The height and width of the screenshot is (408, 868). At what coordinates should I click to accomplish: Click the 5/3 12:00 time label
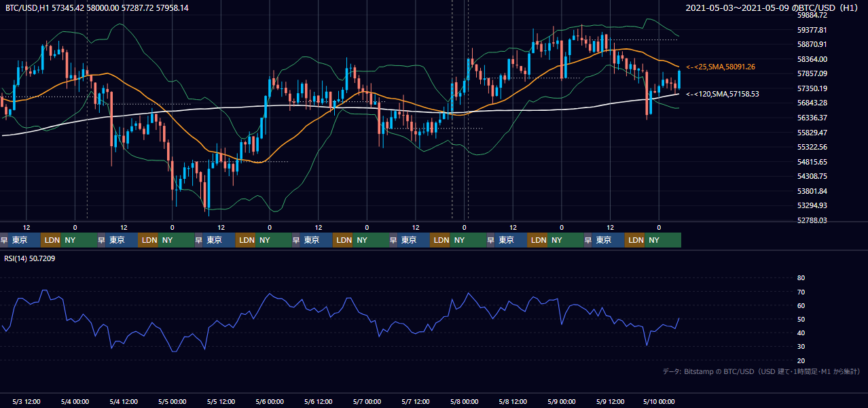pyautogui.click(x=26, y=401)
